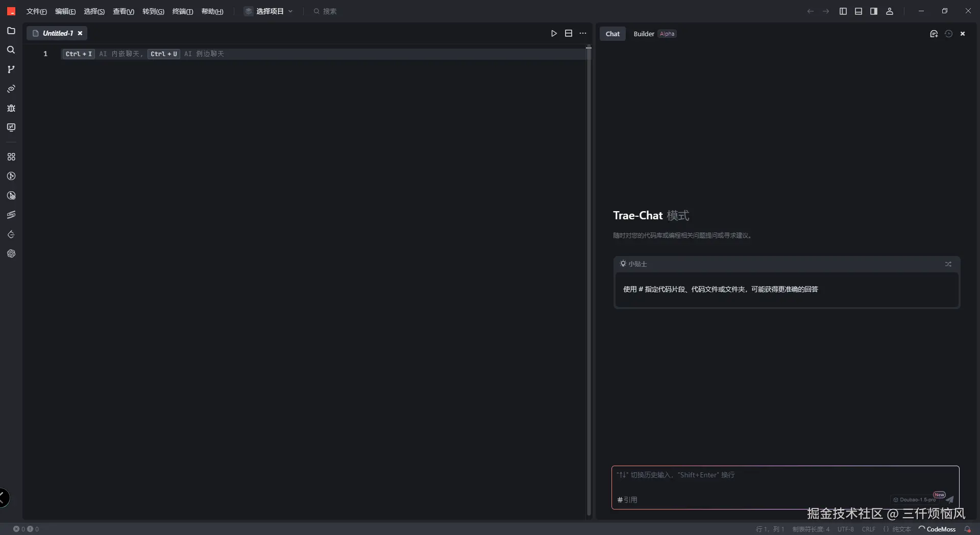980x535 pixels.
Task: Open the Source Control branch icon
Action: tap(11, 69)
